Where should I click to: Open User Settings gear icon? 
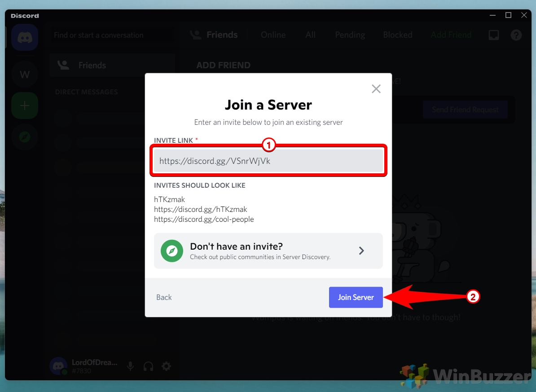click(x=167, y=366)
